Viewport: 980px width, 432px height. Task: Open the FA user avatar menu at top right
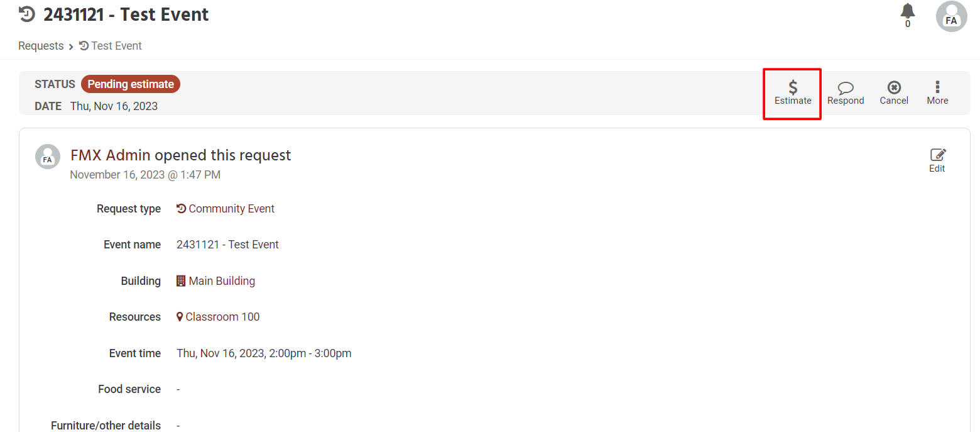tap(951, 16)
